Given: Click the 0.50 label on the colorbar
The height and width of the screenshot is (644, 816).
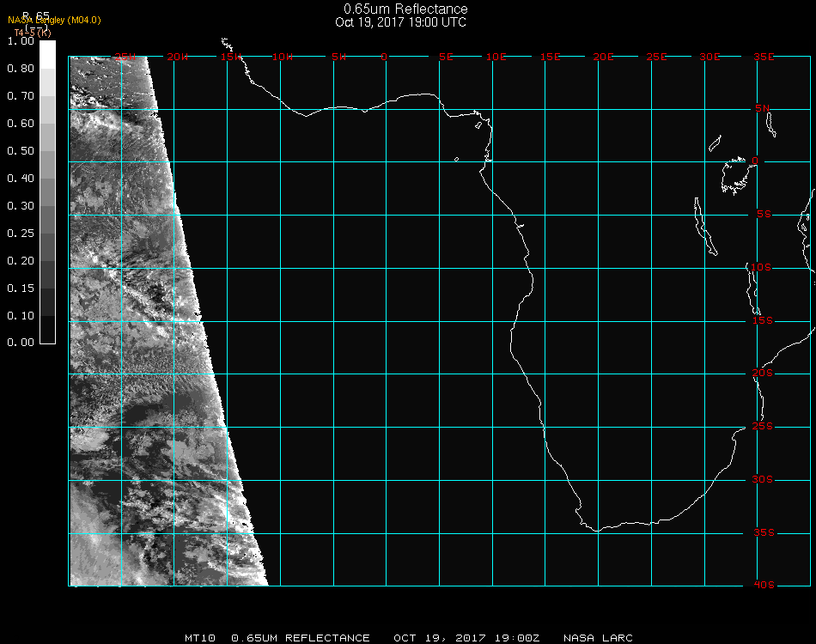Looking at the screenshot, I should (x=20, y=151).
